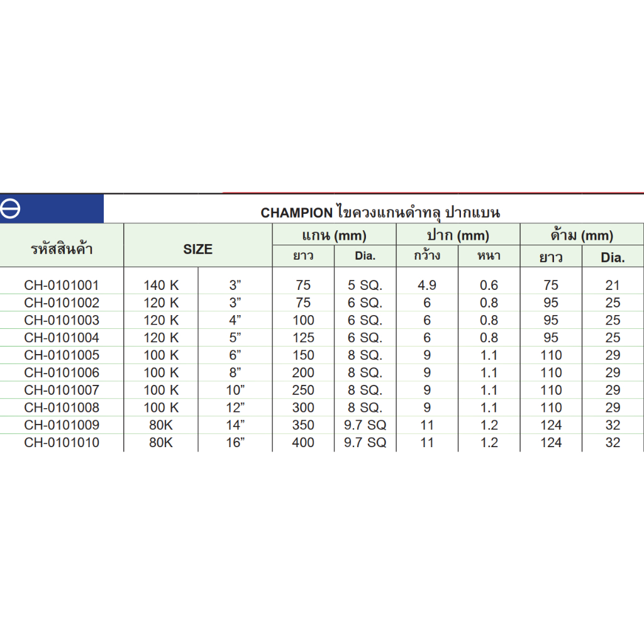Screen dimensions: 644x644
Task: Click 9.7 SQ cell in CH-0101009 row
Action: pyautogui.click(x=365, y=425)
